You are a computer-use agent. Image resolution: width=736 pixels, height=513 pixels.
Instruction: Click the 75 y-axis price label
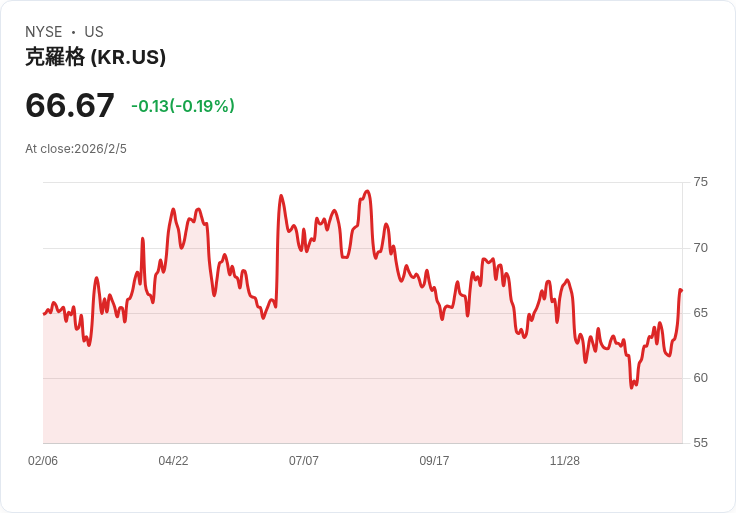[x=701, y=182]
